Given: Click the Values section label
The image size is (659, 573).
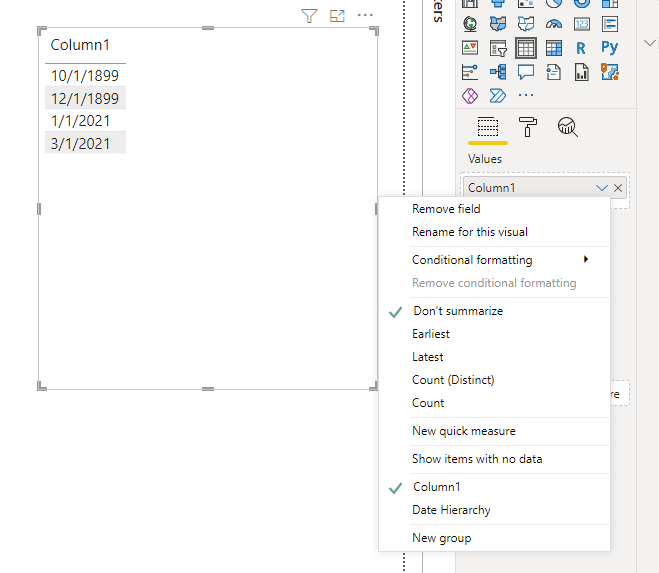Looking at the screenshot, I should point(485,159).
